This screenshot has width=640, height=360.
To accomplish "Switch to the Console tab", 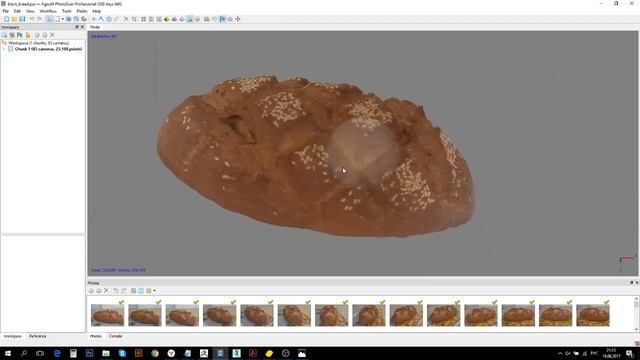I will (116, 336).
